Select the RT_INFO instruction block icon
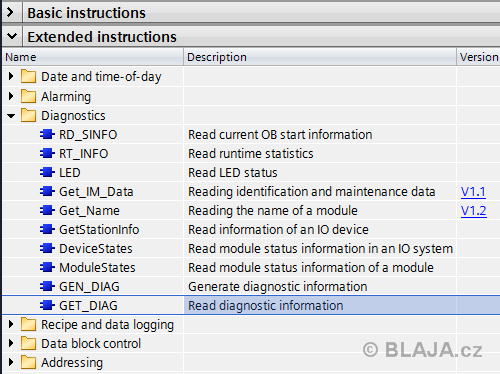The width and height of the screenshot is (500, 374). tap(47, 153)
